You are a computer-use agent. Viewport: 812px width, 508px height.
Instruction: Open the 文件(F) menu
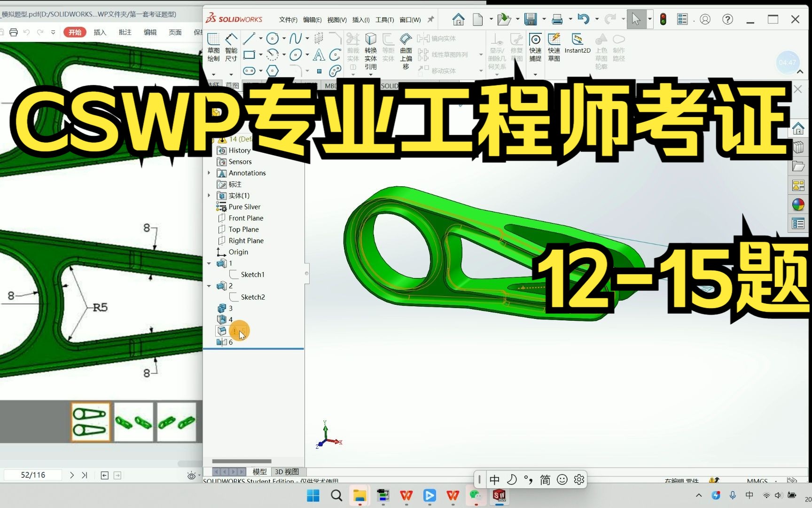288,20
